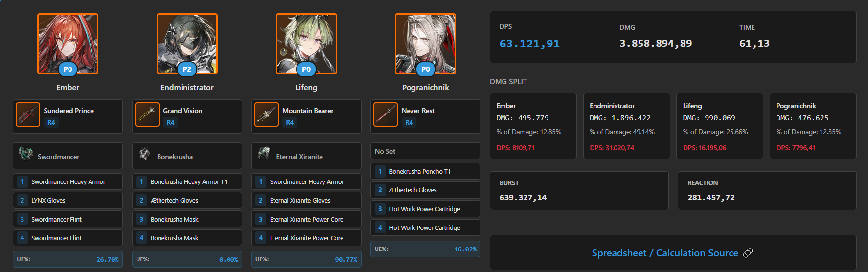This screenshot has width=868, height=272.
Task: Click the Mountain Bearer weapon icon
Action: click(267, 114)
